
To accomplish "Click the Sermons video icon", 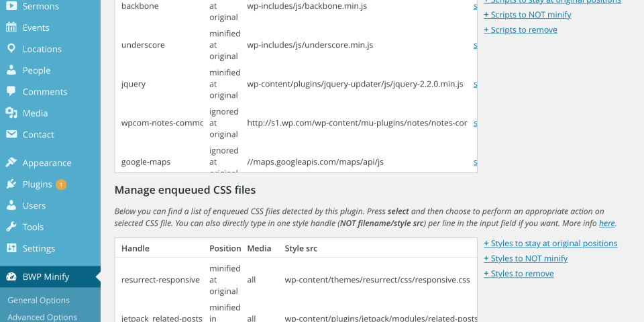I will 11,6.
